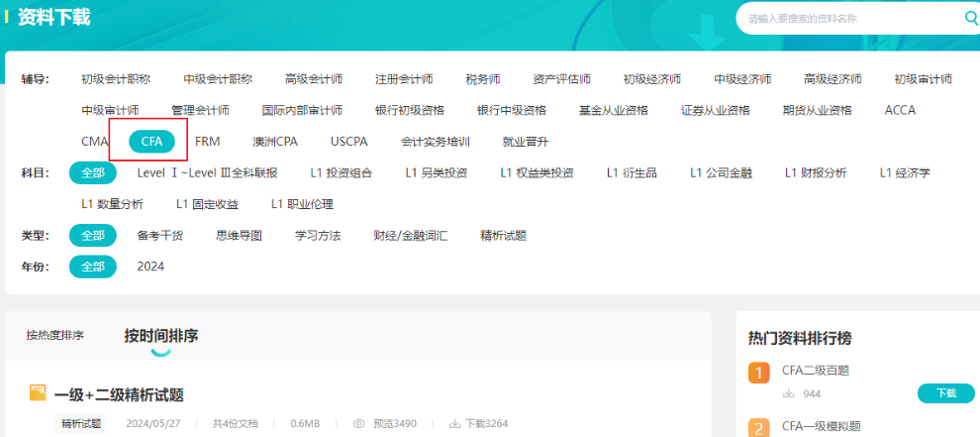Select the ACCA category
The image size is (980, 437).
900,110
